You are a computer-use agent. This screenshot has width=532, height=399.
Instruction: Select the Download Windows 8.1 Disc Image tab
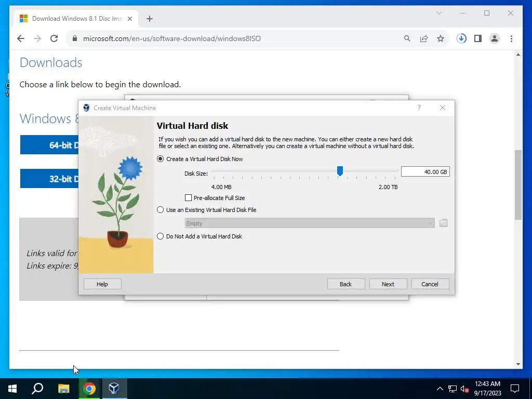coord(76,19)
